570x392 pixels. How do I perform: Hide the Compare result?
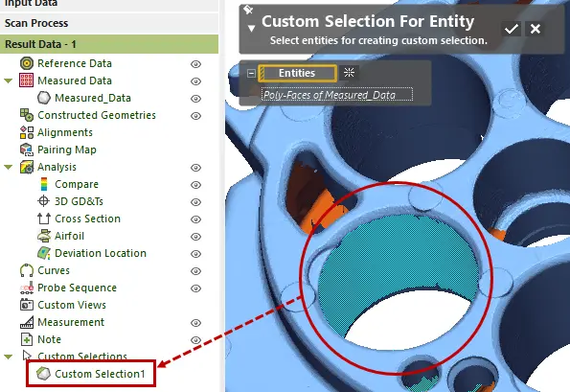(x=196, y=185)
